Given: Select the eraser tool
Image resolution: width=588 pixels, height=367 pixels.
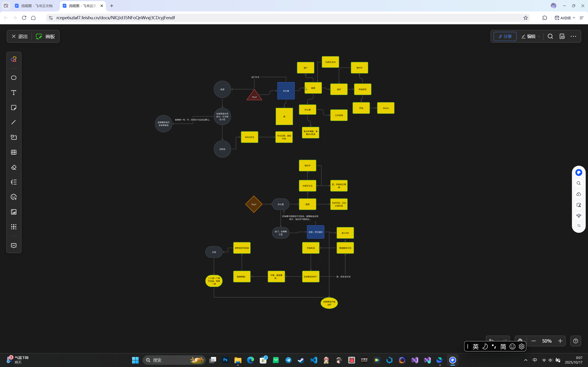Looking at the screenshot, I should (x=14, y=167).
